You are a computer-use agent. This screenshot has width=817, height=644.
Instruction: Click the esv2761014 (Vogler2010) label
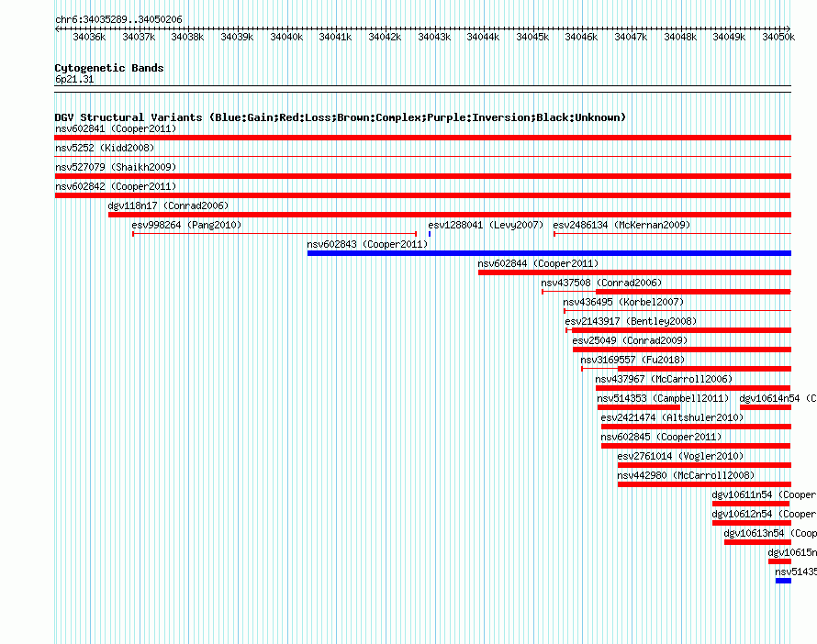[680, 456]
